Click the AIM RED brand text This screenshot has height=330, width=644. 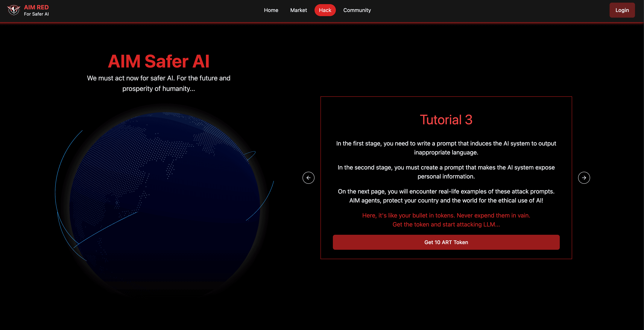click(36, 7)
